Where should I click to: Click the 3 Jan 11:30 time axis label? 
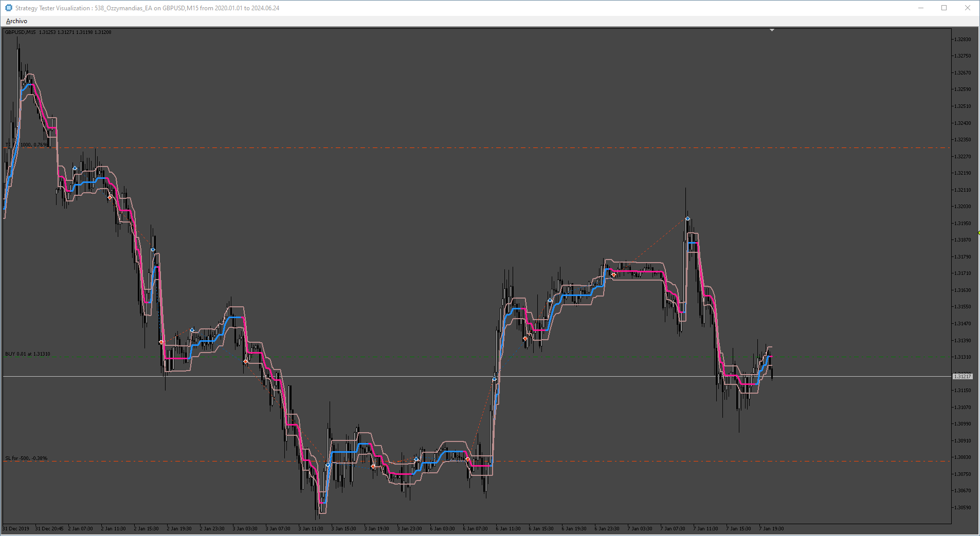311,529
